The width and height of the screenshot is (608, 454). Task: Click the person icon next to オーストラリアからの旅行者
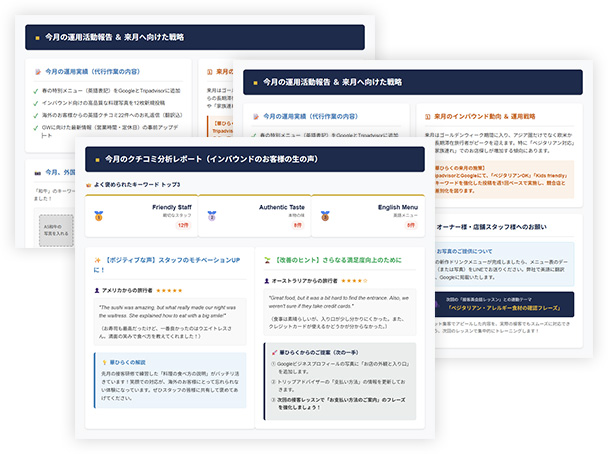coord(266,281)
